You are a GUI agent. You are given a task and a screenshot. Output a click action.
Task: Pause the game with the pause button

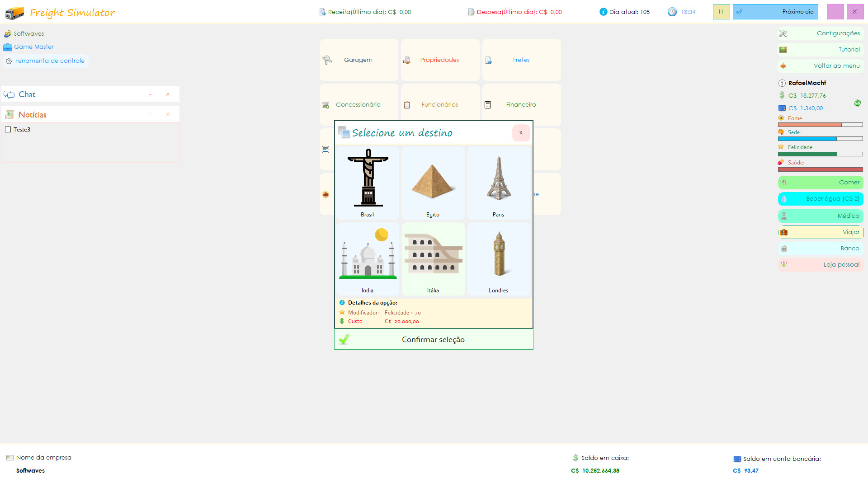pyautogui.click(x=721, y=12)
